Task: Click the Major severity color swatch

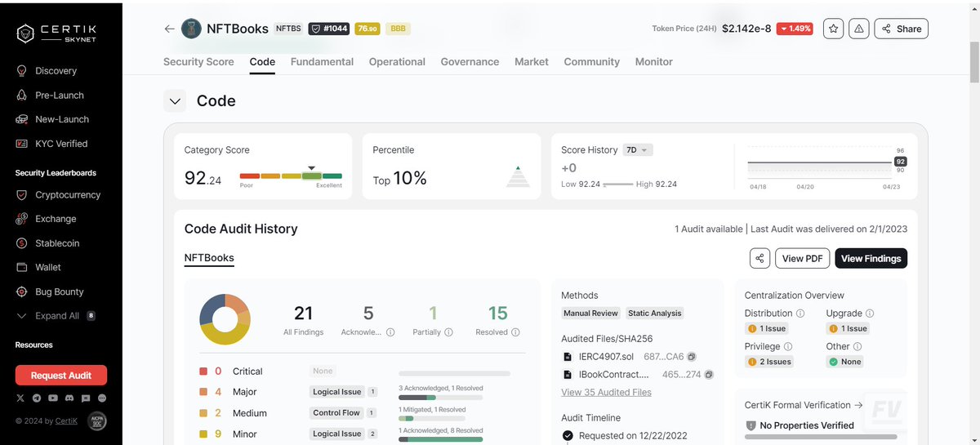Action: coord(203,392)
